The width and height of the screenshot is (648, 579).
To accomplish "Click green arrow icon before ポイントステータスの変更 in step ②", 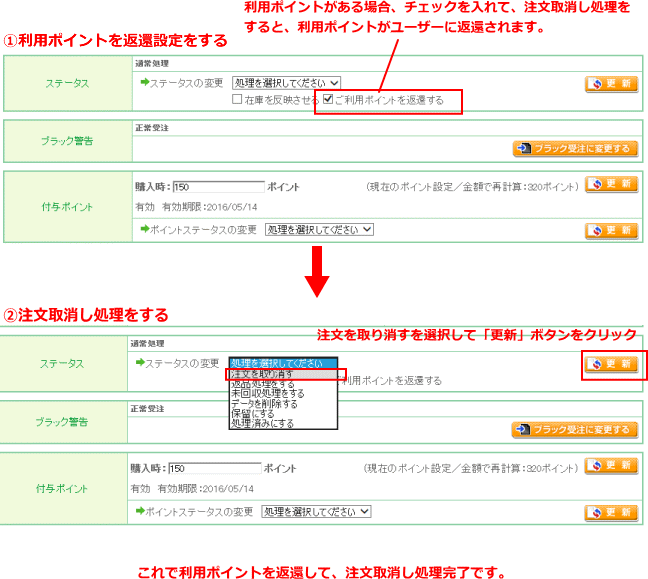I will 140,511.
